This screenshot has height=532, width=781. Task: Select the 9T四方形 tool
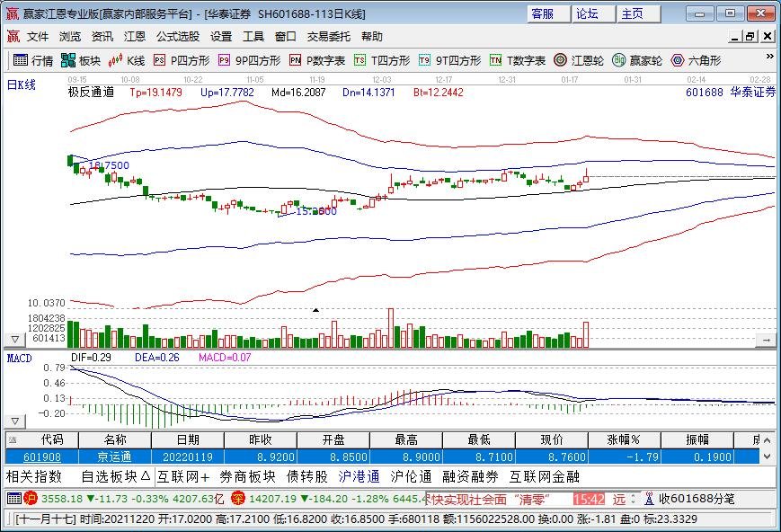449,61
